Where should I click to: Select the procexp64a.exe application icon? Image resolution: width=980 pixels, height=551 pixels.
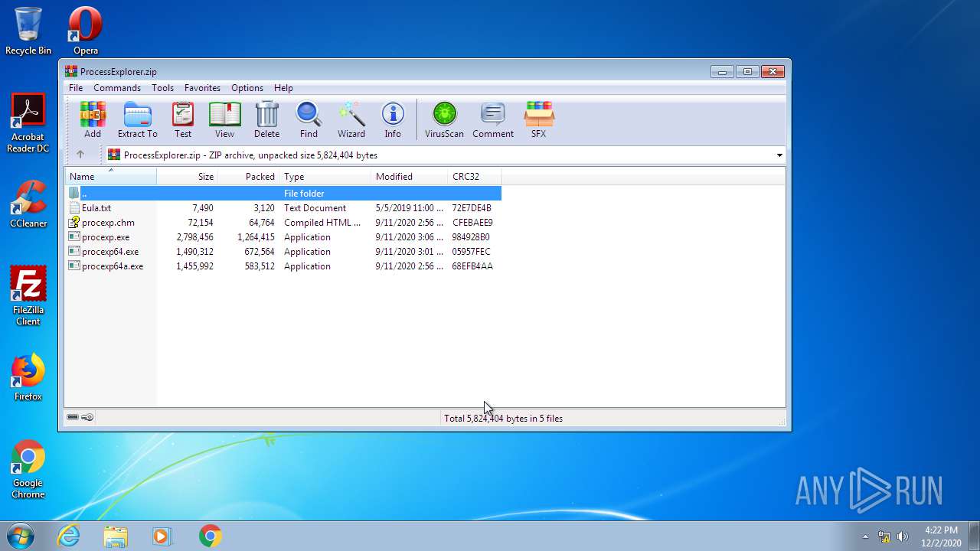pyautogui.click(x=74, y=266)
